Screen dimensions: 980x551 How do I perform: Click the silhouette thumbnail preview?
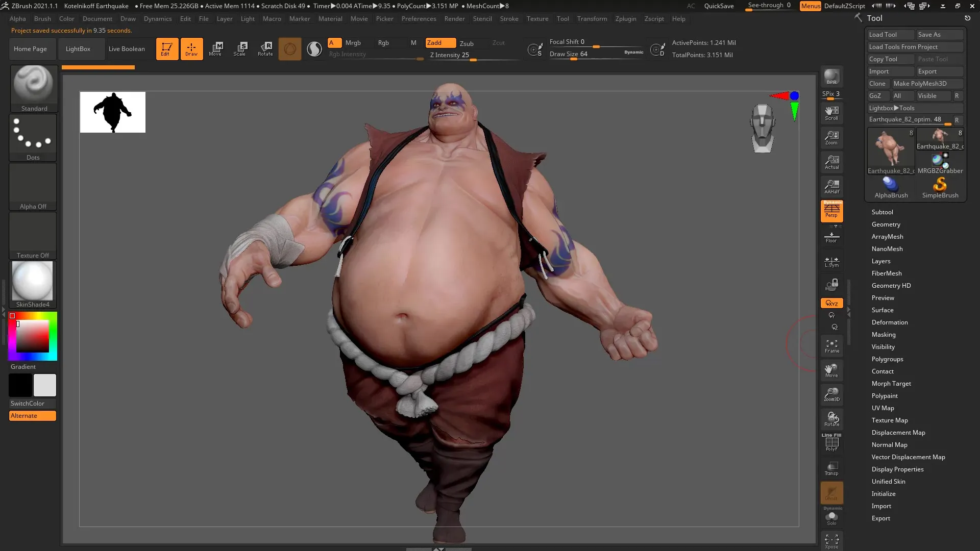click(x=113, y=112)
